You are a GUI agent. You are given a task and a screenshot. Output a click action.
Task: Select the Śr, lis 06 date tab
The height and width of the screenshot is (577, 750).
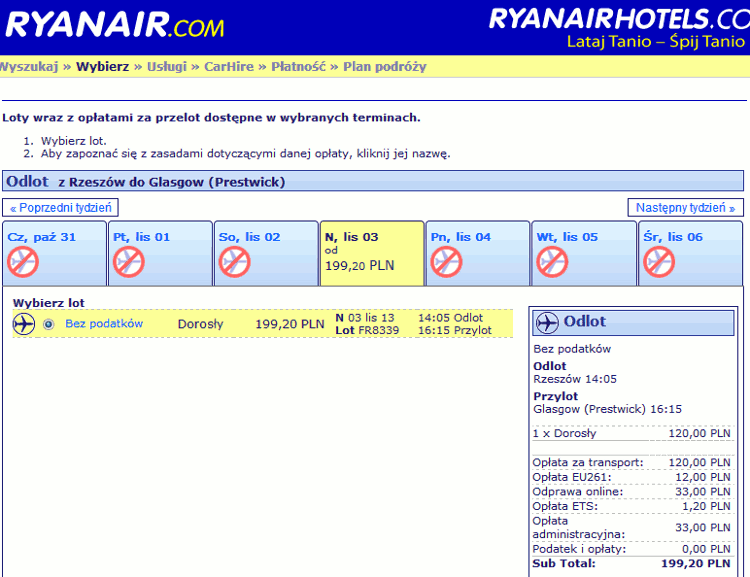pos(691,253)
